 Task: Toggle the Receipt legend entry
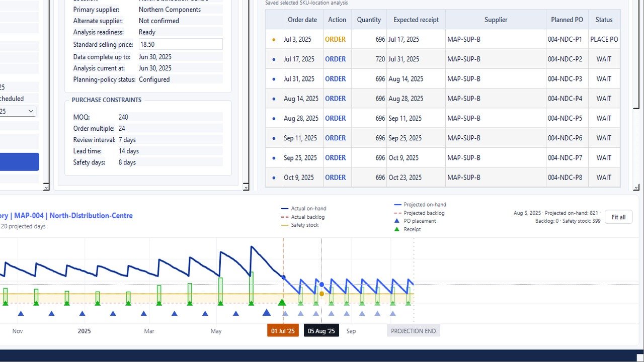click(408, 229)
